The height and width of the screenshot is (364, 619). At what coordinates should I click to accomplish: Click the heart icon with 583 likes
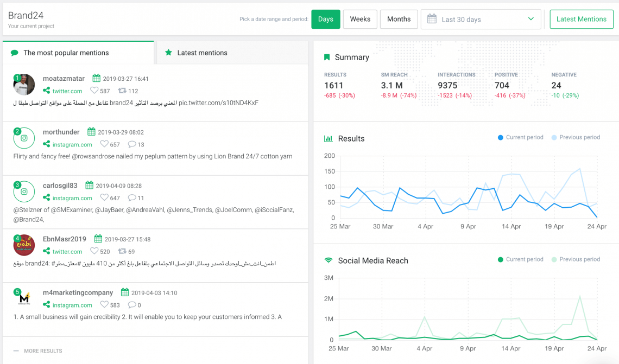pyautogui.click(x=104, y=304)
